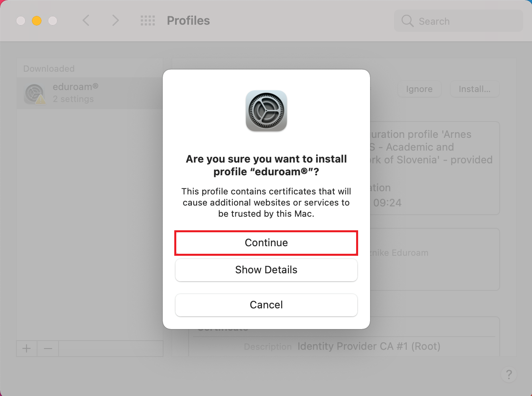532x396 pixels.
Task: Confirm installation with the Continue button
Action: pos(266,243)
